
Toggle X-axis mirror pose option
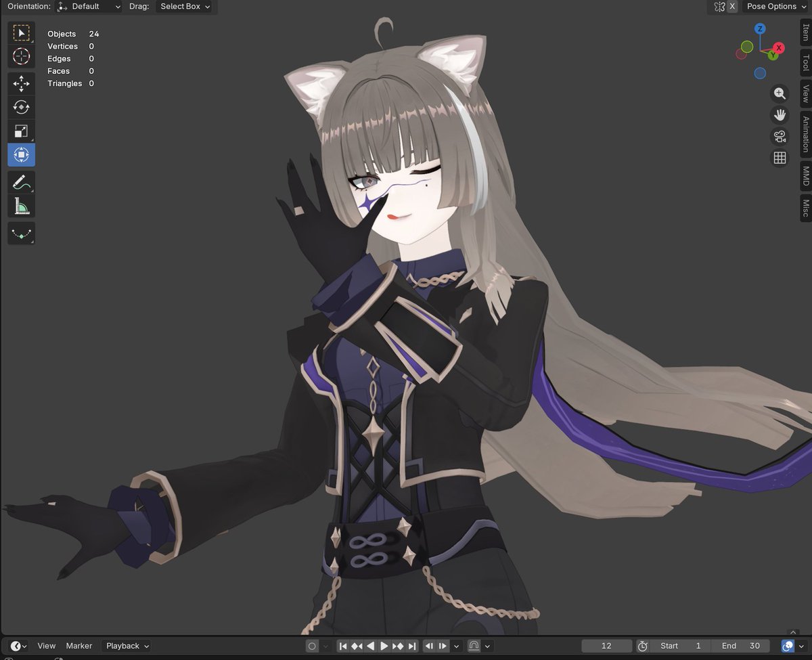coord(732,6)
